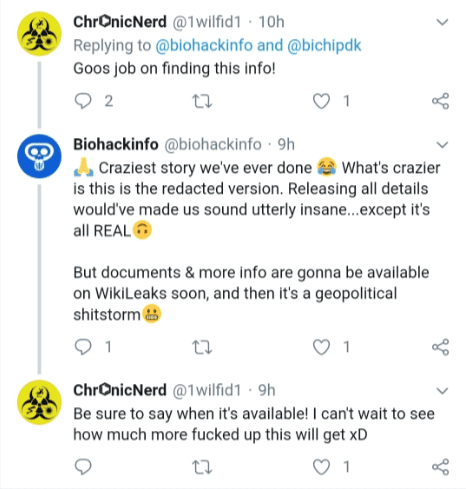This screenshot has width=466, height=489.
Task: Open the Biohackinfo display name profile
Action: point(116,144)
